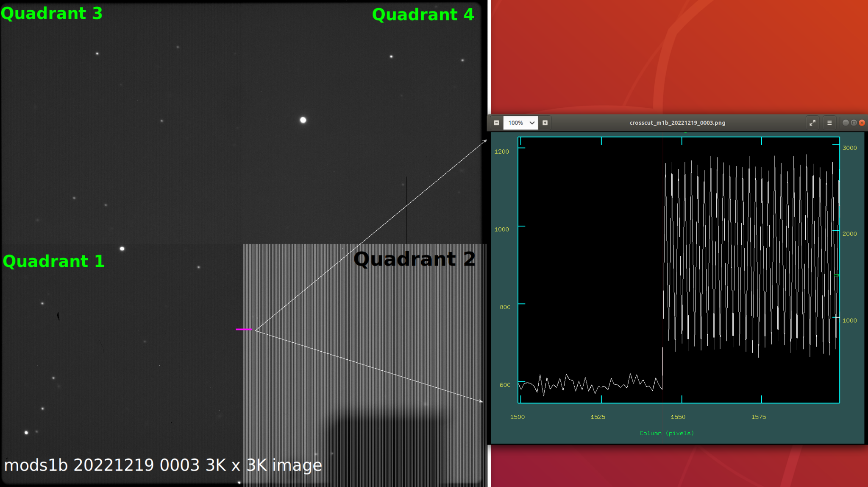The width and height of the screenshot is (868, 487).
Task: Click the Quadrant 1 label
Action: pyautogui.click(x=54, y=261)
